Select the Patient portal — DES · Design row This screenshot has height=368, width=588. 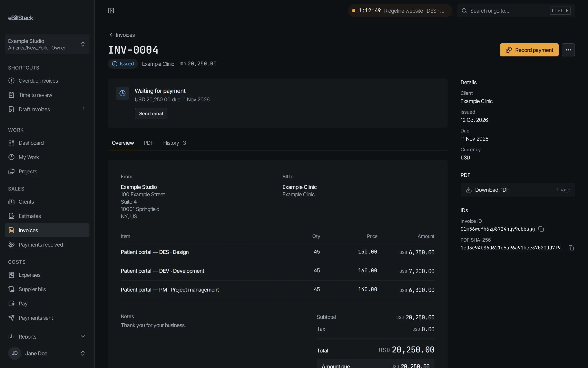(x=277, y=252)
